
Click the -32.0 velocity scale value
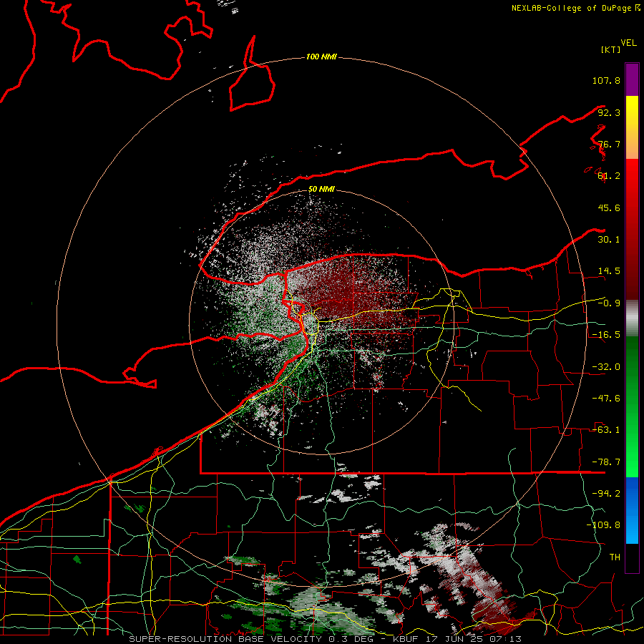point(606,367)
